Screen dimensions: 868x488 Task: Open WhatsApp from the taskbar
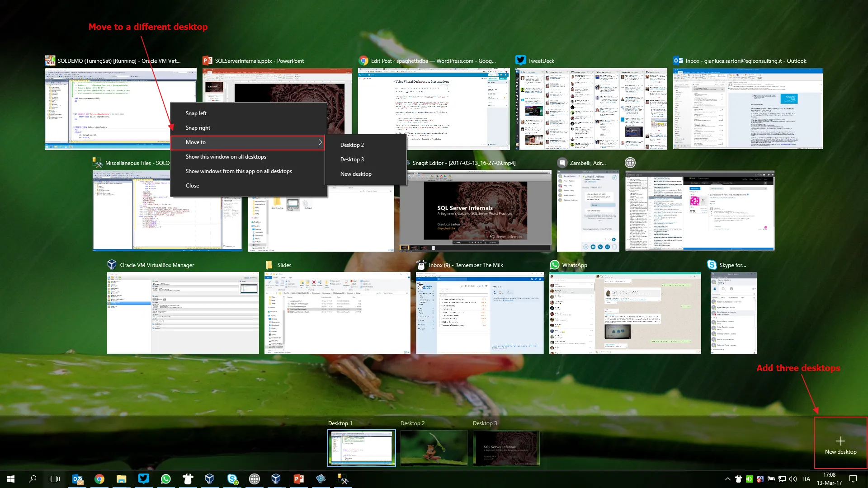[x=166, y=479]
